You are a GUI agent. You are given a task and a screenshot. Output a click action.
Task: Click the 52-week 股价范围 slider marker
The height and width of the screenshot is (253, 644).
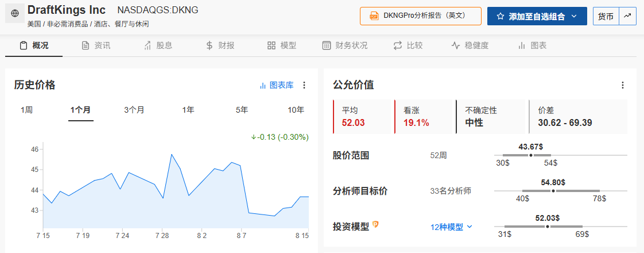(x=531, y=155)
